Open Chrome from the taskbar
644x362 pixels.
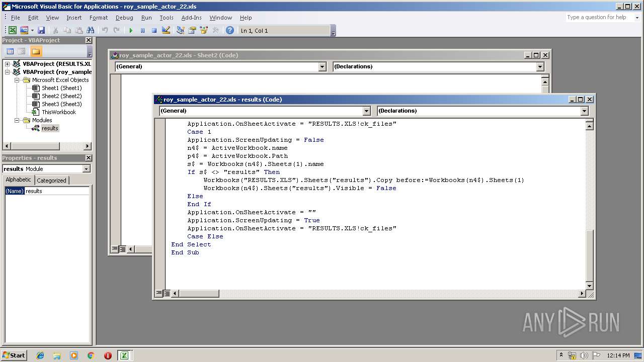click(x=91, y=355)
